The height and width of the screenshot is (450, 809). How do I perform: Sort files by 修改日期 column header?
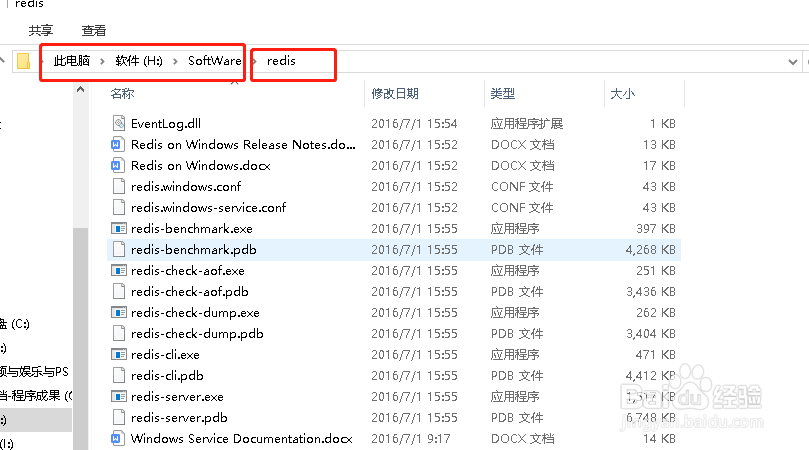pyautogui.click(x=395, y=93)
